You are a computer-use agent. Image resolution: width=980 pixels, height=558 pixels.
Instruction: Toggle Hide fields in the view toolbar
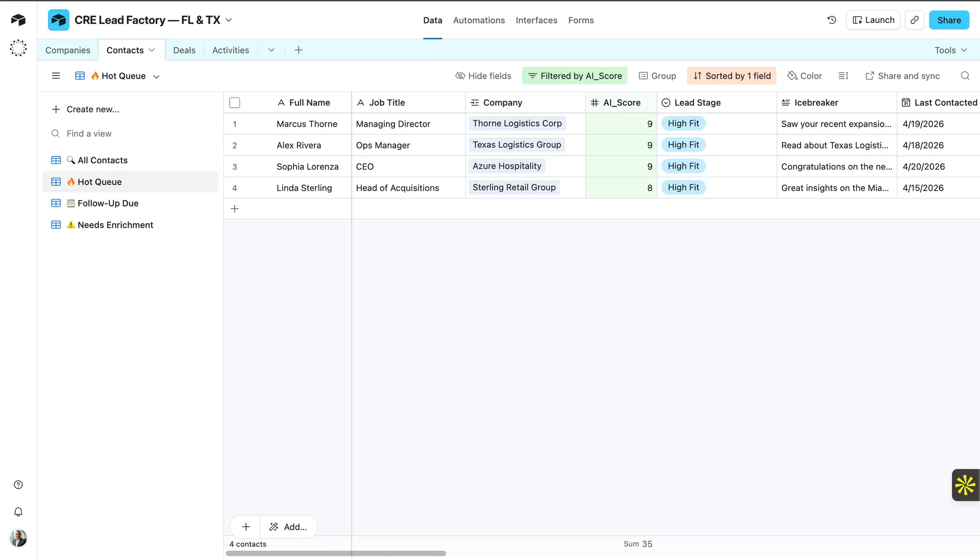point(483,76)
